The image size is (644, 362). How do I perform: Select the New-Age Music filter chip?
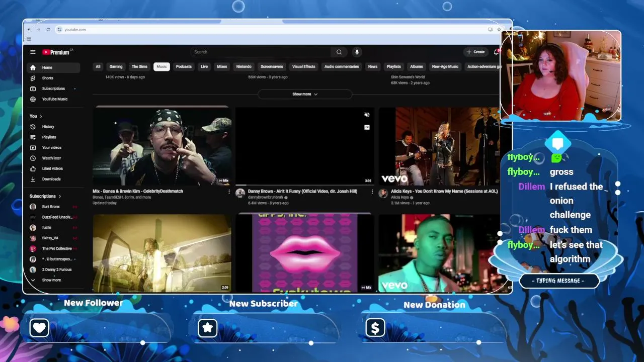(x=445, y=66)
